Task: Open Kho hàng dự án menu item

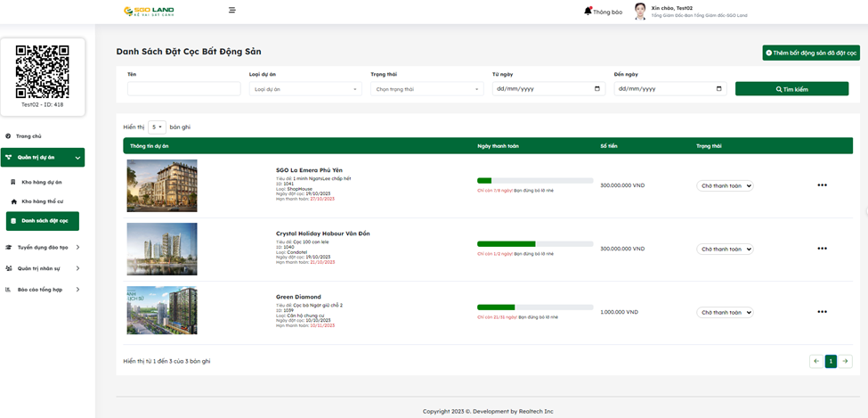Action: [41, 182]
